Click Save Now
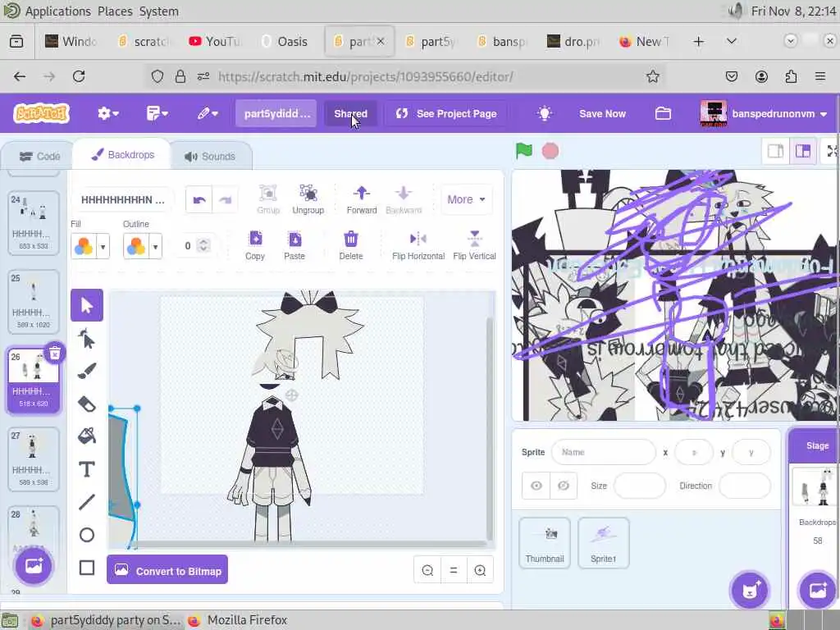 [602, 113]
